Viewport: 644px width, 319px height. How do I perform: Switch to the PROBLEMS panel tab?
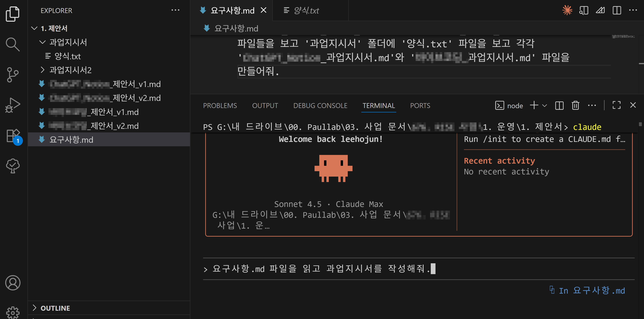click(x=220, y=105)
